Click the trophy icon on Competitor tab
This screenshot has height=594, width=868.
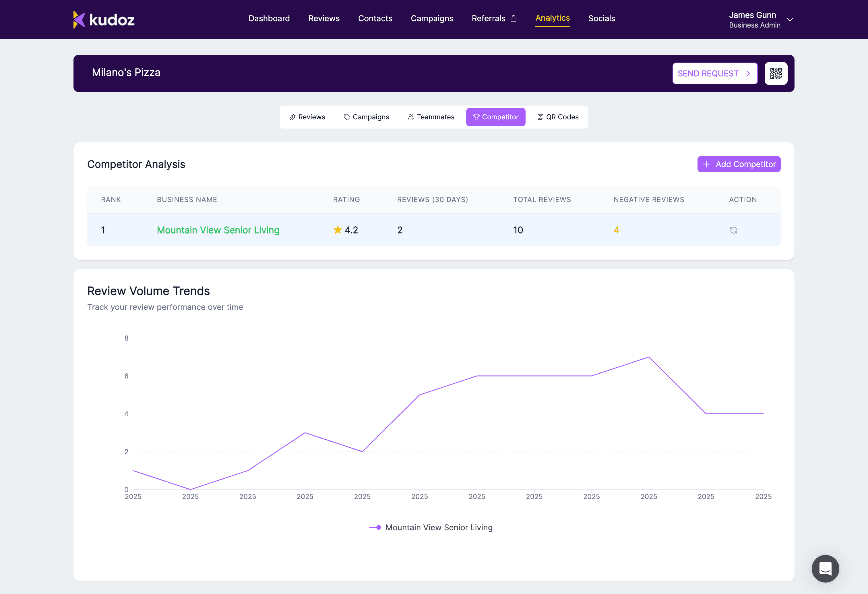coord(476,117)
